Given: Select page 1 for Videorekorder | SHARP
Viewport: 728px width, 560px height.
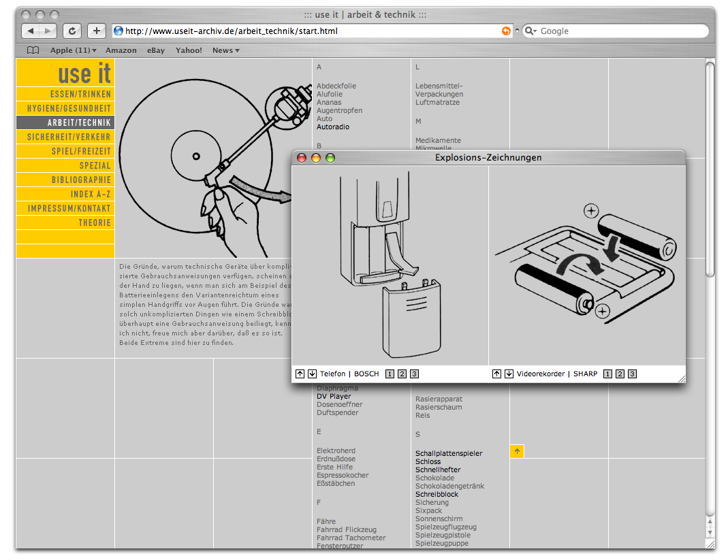Looking at the screenshot, I should pos(607,374).
